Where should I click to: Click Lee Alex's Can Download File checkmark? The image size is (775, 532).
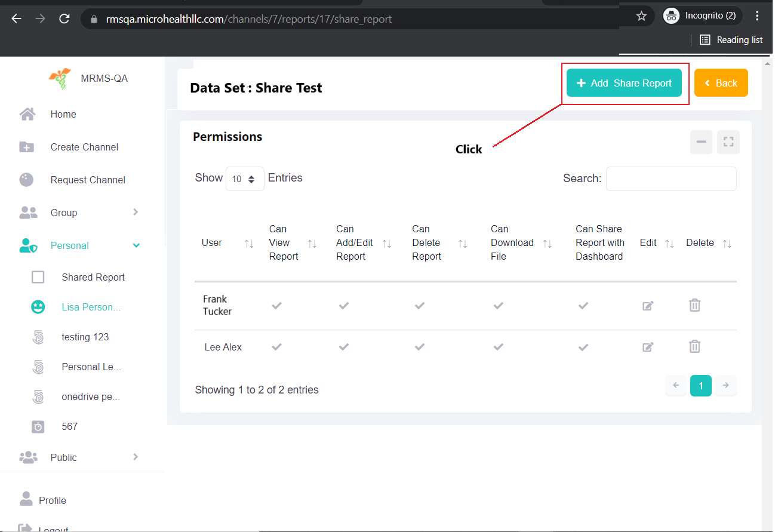[x=499, y=347]
